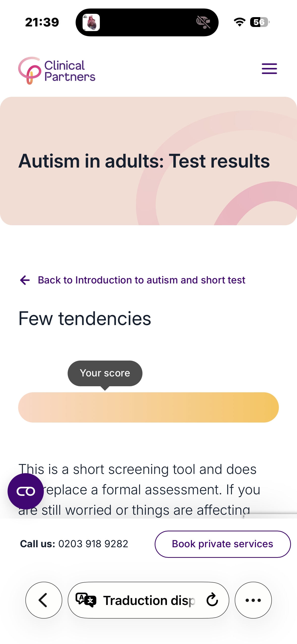Screen dimensions: 297x644
Task: Tap the status bar clock showing 21:39
Action: [42, 22]
